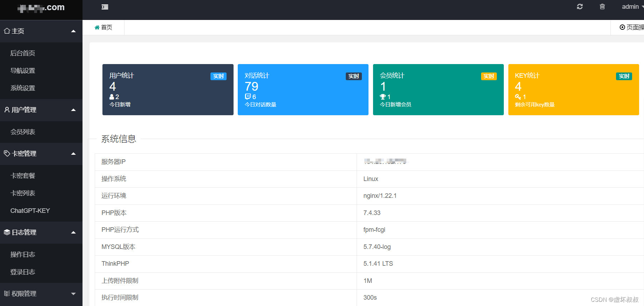The height and width of the screenshot is (306, 644).
Task: Click the user icon in 用户统计 card
Action: click(112, 97)
